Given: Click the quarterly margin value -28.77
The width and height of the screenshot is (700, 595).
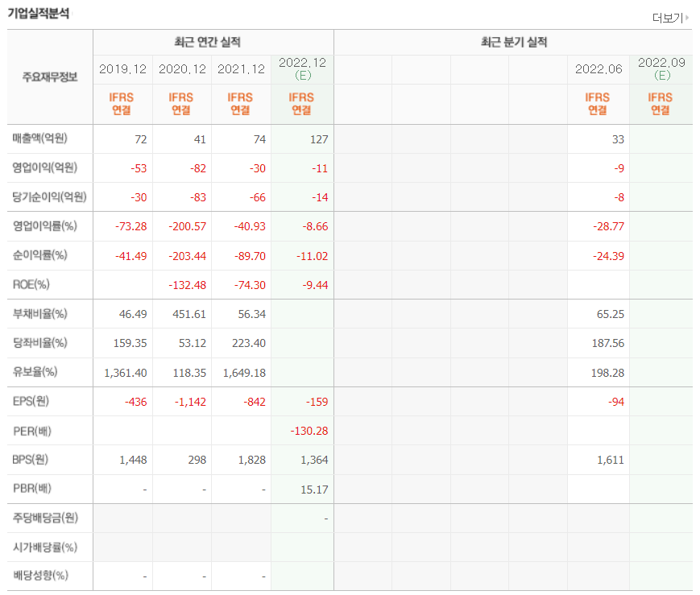Looking at the screenshot, I should 609,227.
